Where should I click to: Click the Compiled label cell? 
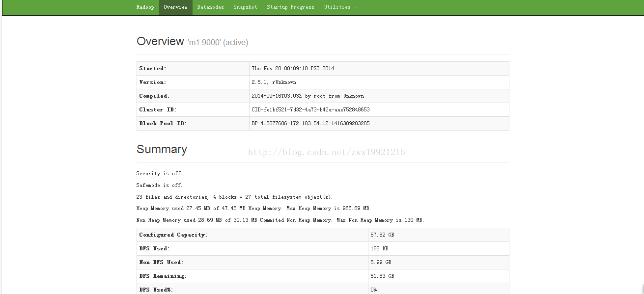(193, 96)
